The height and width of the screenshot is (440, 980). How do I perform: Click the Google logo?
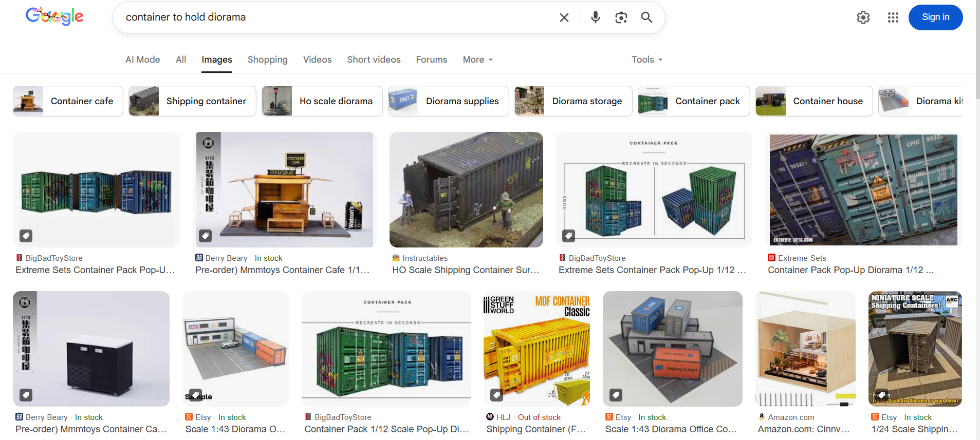click(x=54, y=16)
